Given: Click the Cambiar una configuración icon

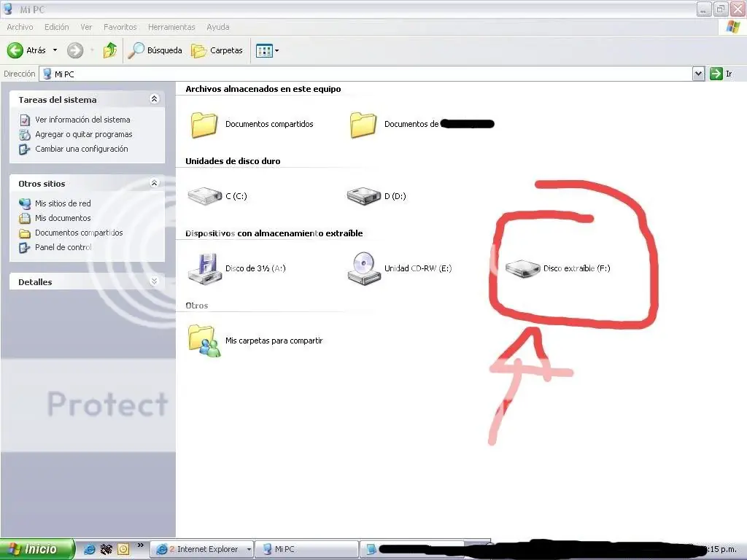Looking at the screenshot, I should point(24,149).
